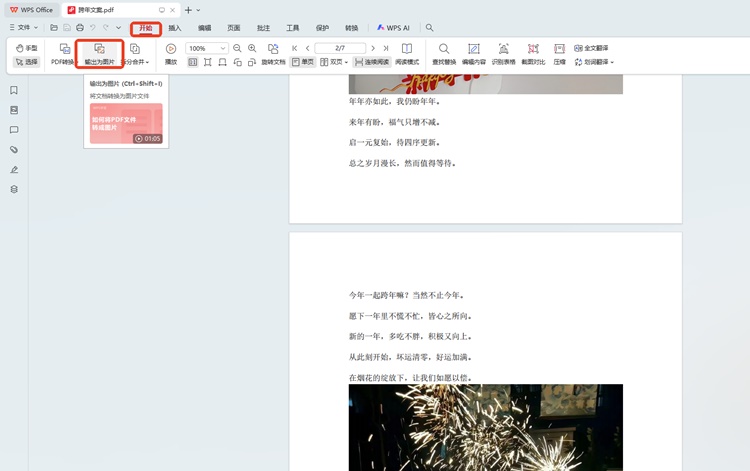Click the 2/7 page number field

point(339,48)
